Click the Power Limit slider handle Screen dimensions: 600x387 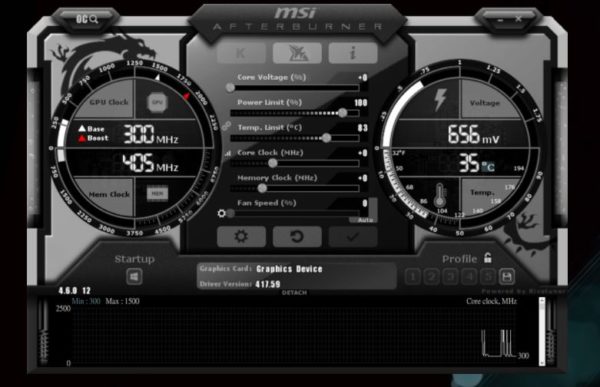pos(342,113)
